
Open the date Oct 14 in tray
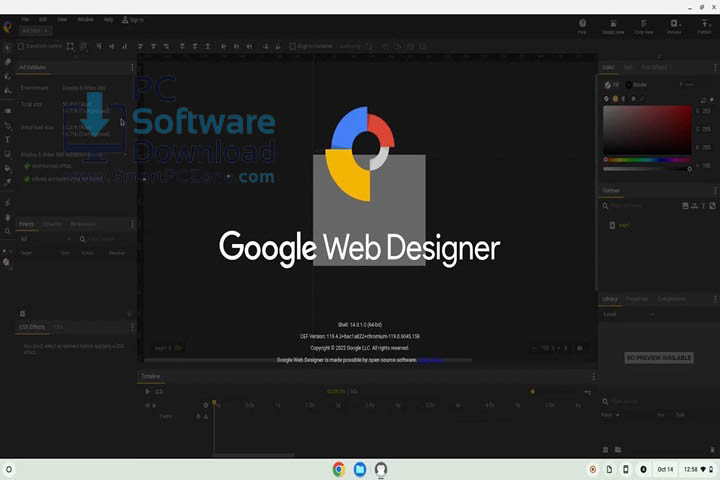pos(665,469)
